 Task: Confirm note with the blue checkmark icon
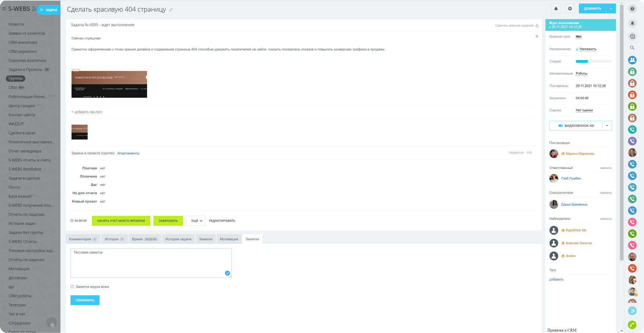tap(227, 273)
